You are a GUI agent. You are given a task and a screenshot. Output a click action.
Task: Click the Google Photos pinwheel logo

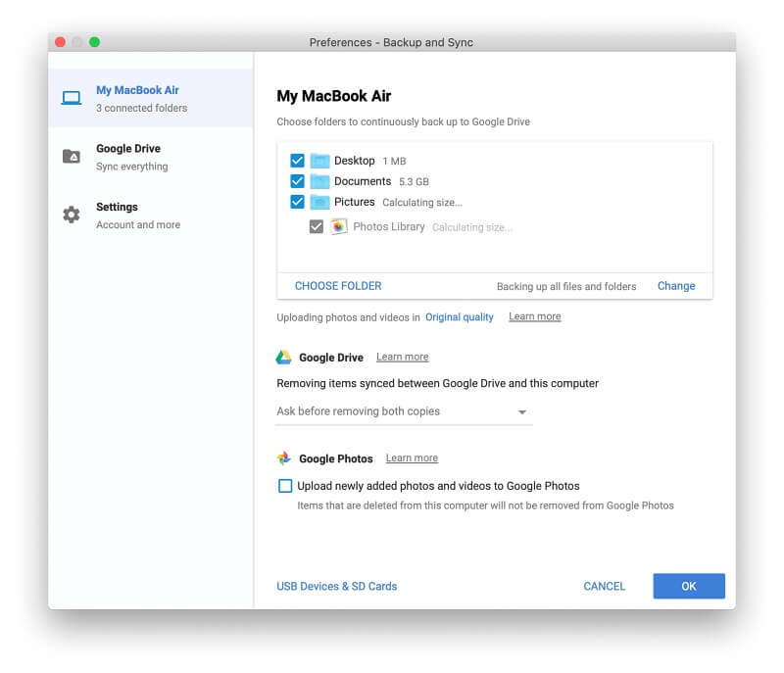click(284, 458)
